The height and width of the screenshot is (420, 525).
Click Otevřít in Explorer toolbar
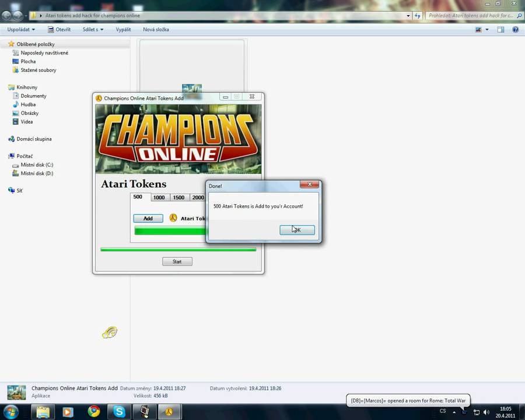point(60,30)
